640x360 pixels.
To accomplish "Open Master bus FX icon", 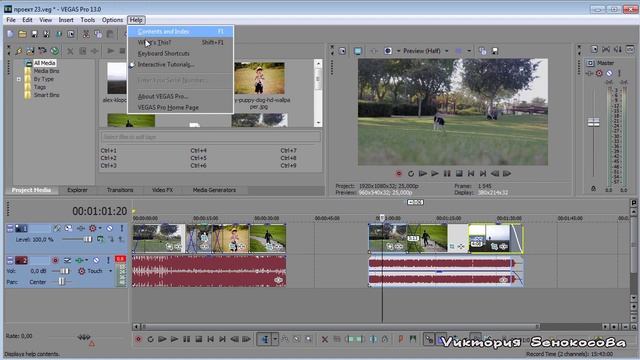I will point(590,73).
